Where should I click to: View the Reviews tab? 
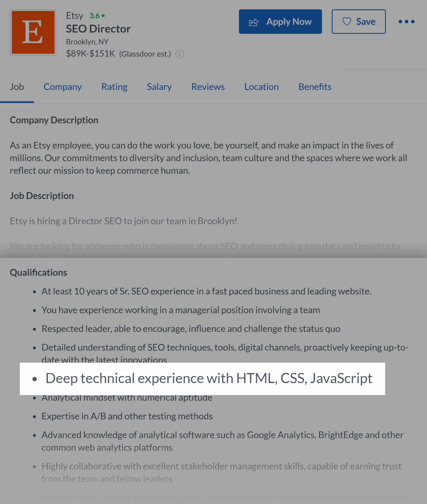click(x=208, y=87)
